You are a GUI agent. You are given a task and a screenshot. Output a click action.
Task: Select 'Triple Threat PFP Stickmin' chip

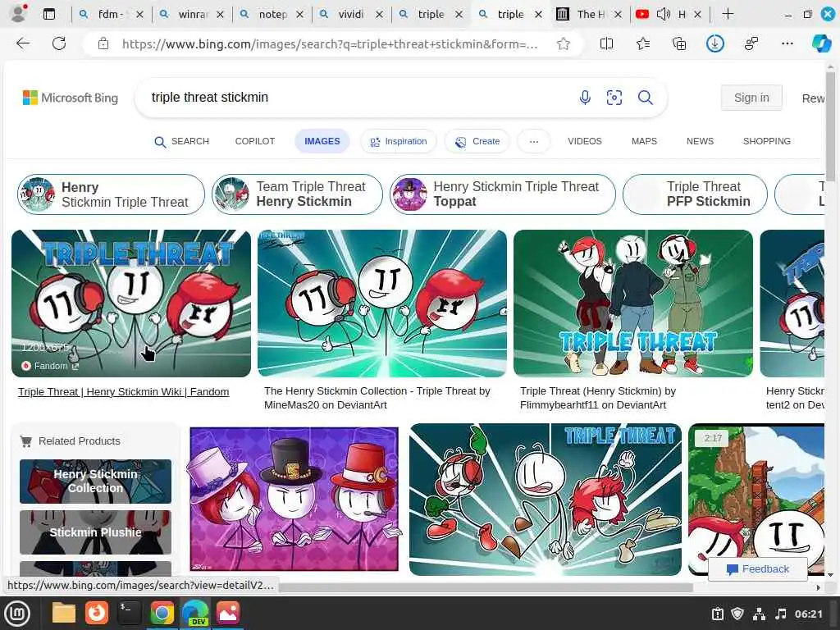[695, 194]
